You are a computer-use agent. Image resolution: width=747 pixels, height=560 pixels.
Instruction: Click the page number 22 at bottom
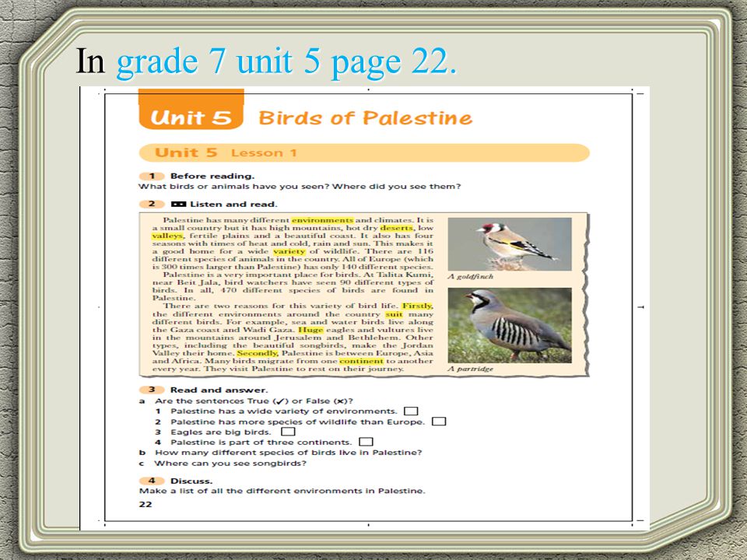146,504
